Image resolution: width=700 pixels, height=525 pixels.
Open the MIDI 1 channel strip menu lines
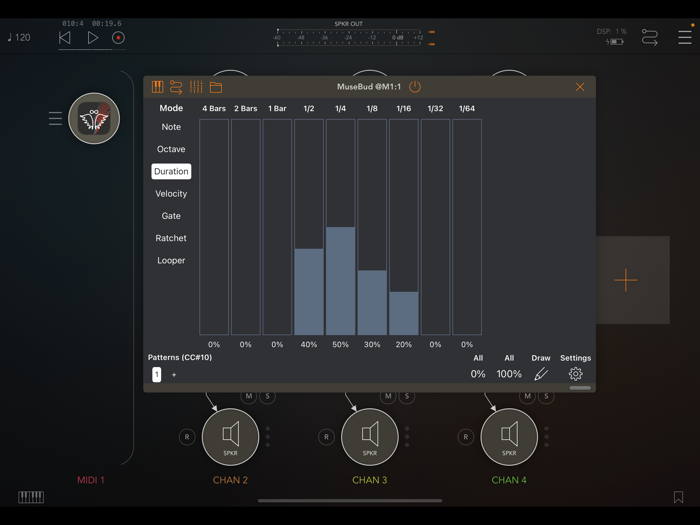[x=55, y=118]
